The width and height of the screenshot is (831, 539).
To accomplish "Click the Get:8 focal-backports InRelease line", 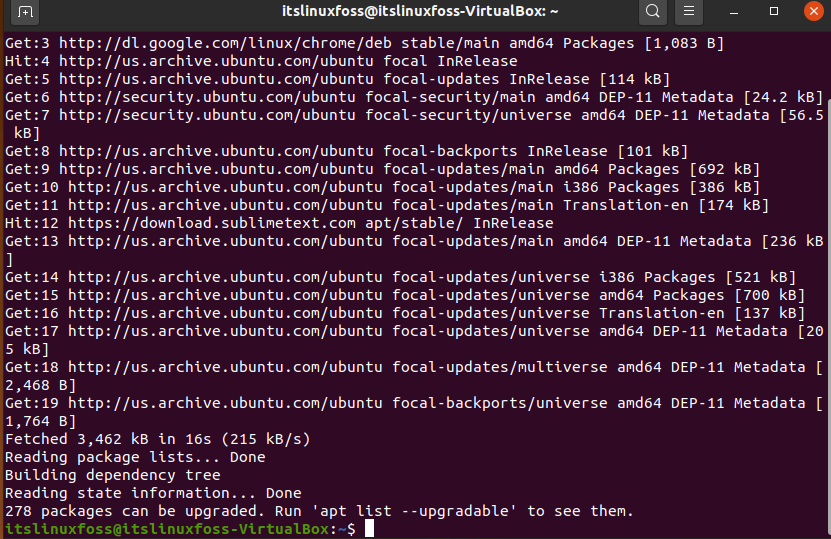I will click(347, 152).
